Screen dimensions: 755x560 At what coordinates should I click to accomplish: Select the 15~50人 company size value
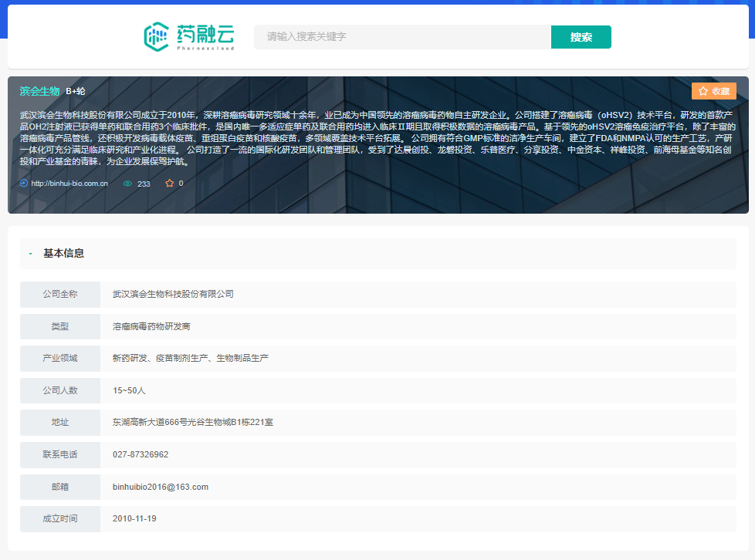pyautogui.click(x=129, y=390)
